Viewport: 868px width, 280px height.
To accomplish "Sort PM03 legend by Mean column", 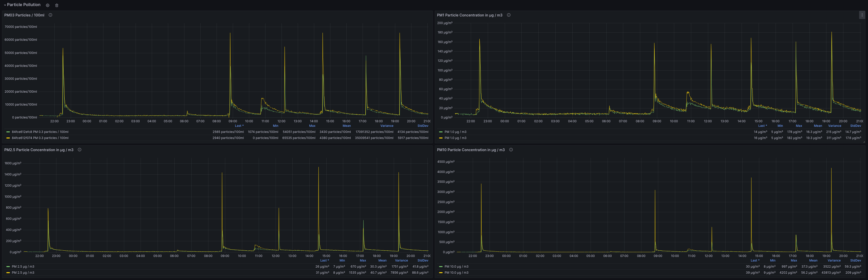I will coord(347,126).
